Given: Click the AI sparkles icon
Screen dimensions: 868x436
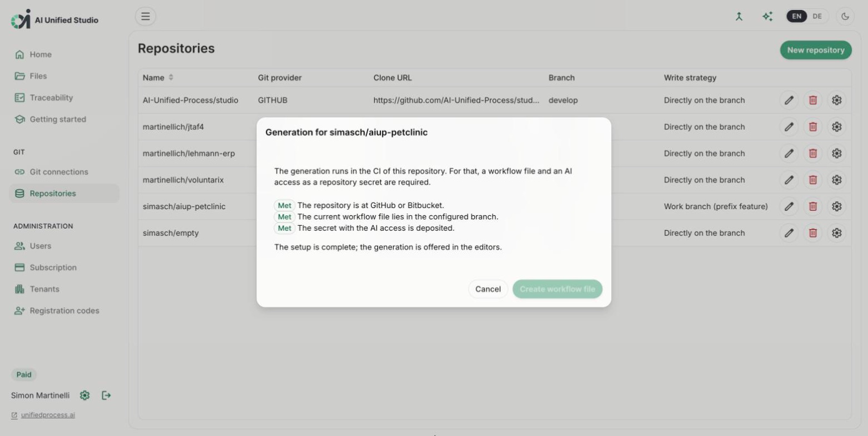Looking at the screenshot, I should [x=767, y=17].
